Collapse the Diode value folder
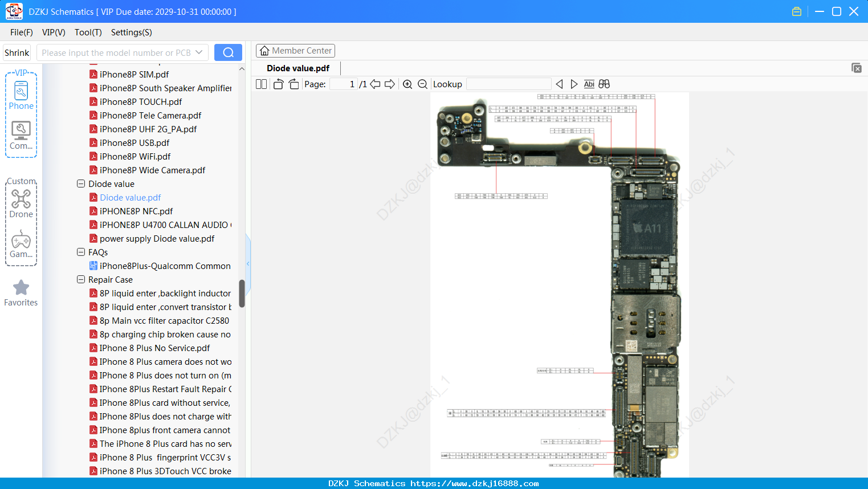Screen dimensions: 868x489 point(81,184)
